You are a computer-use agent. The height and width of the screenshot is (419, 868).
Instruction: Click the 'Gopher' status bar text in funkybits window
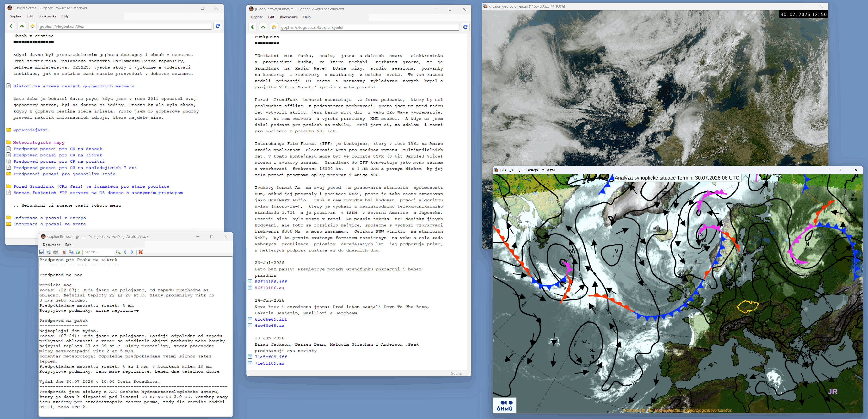tap(456, 374)
